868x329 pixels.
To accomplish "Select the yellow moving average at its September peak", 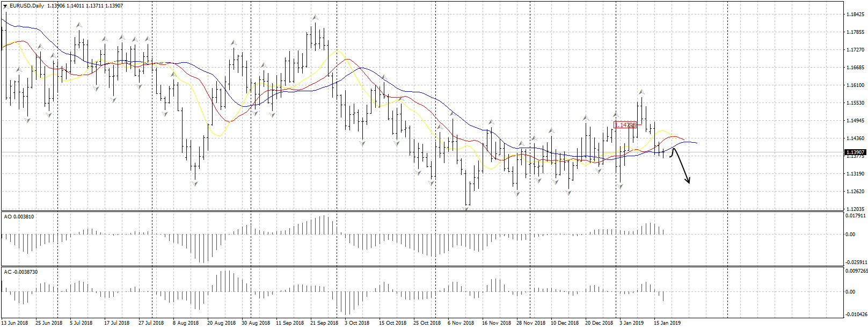I will 337,52.
